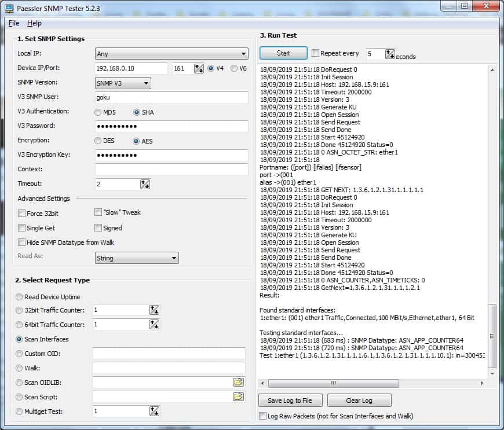Viewport: 504px width, 430px height.
Task: Select DES encryption
Action: [98, 141]
